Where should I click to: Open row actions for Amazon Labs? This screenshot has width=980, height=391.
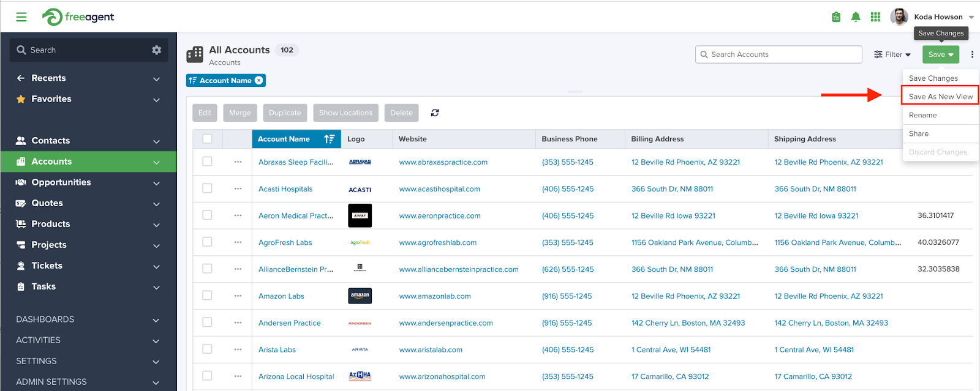coord(238,296)
